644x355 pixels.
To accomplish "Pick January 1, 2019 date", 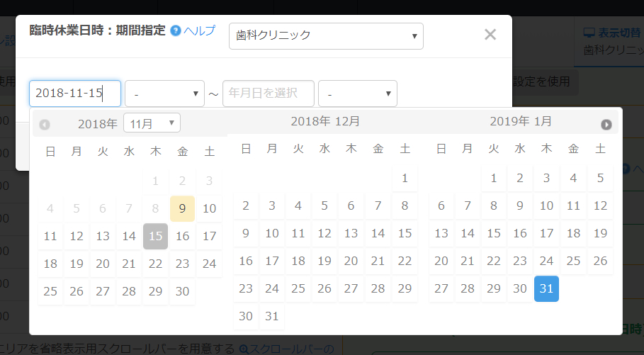I will (x=494, y=178).
